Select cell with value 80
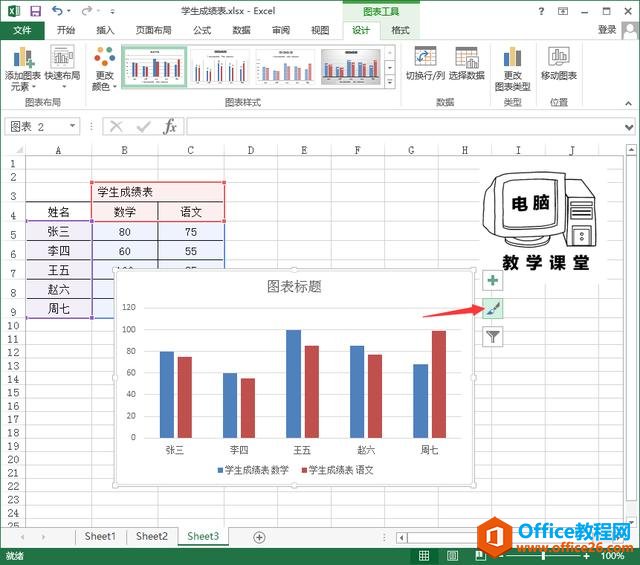 click(124, 232)
